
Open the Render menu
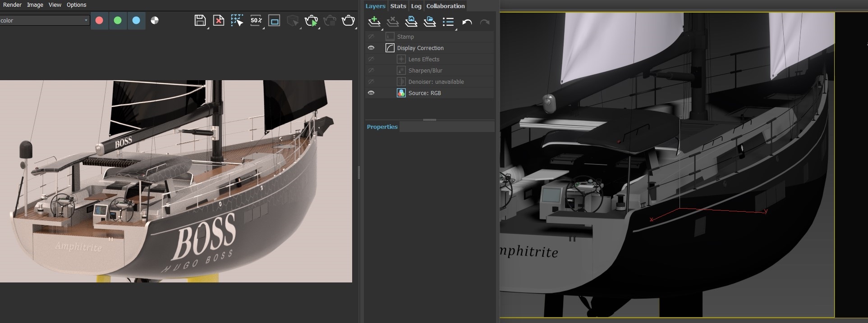point(12,5)
